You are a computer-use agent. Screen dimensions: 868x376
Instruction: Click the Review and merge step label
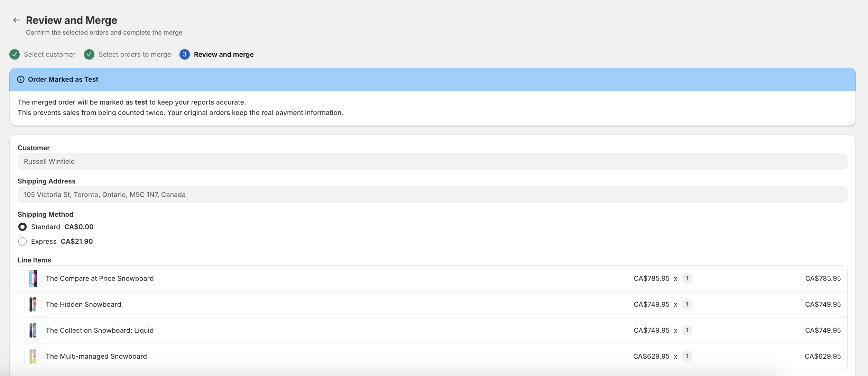click(x=224, y=54)
